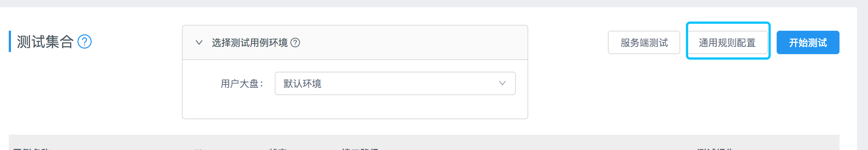Click the 测试操作 table column header

[x=715, y=149]
